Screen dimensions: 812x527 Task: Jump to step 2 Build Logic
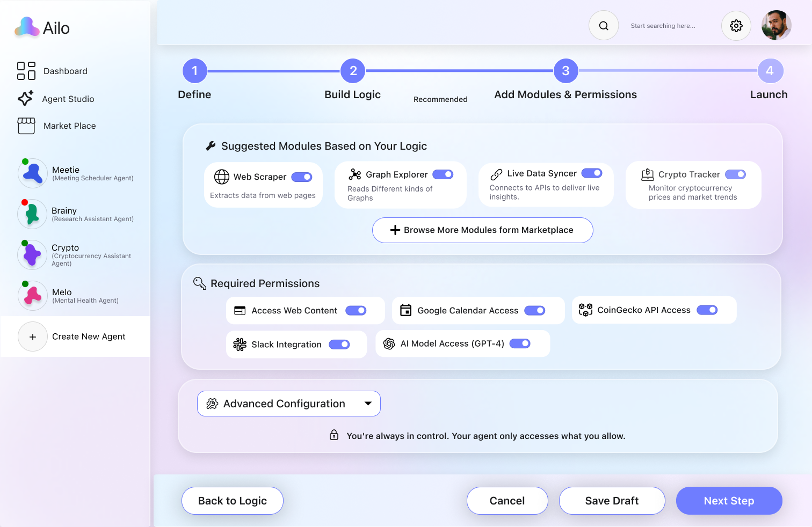pos(353,71)
